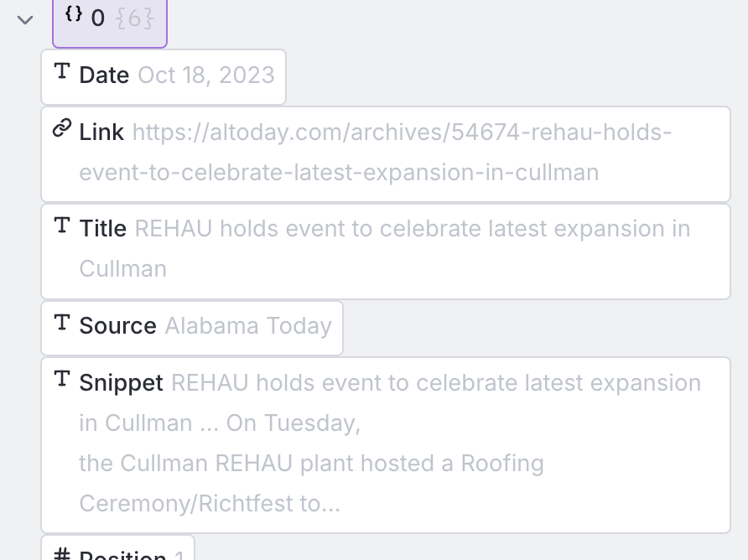The image size is (748, 560).
Task: Click the Alabama Today source value
Action: 248,326
